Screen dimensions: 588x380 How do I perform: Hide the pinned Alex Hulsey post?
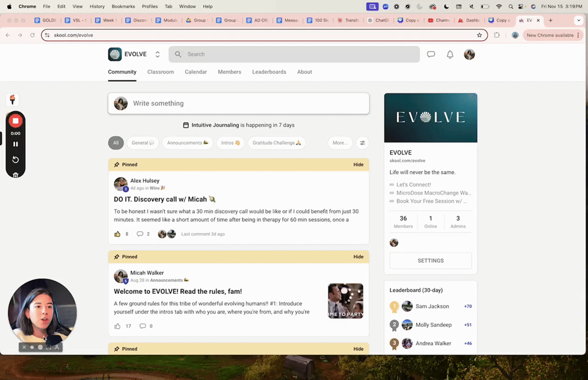pyautogui.click(x=358, y=165)
